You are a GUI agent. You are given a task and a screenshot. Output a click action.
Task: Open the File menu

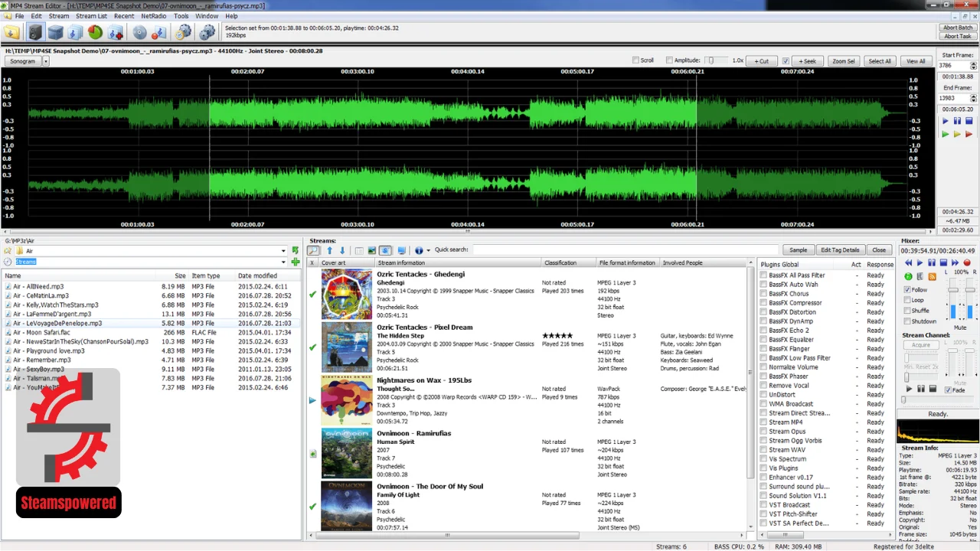19,16
